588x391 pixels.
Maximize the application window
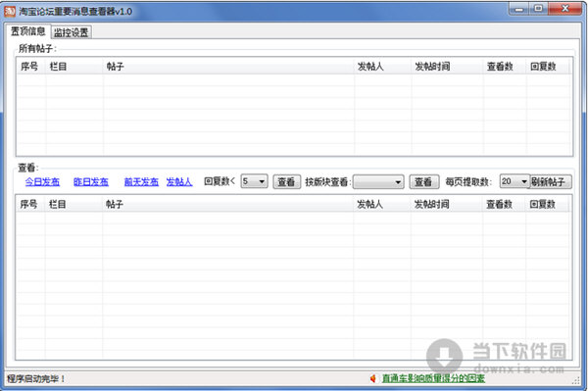[x=539, y=9]
